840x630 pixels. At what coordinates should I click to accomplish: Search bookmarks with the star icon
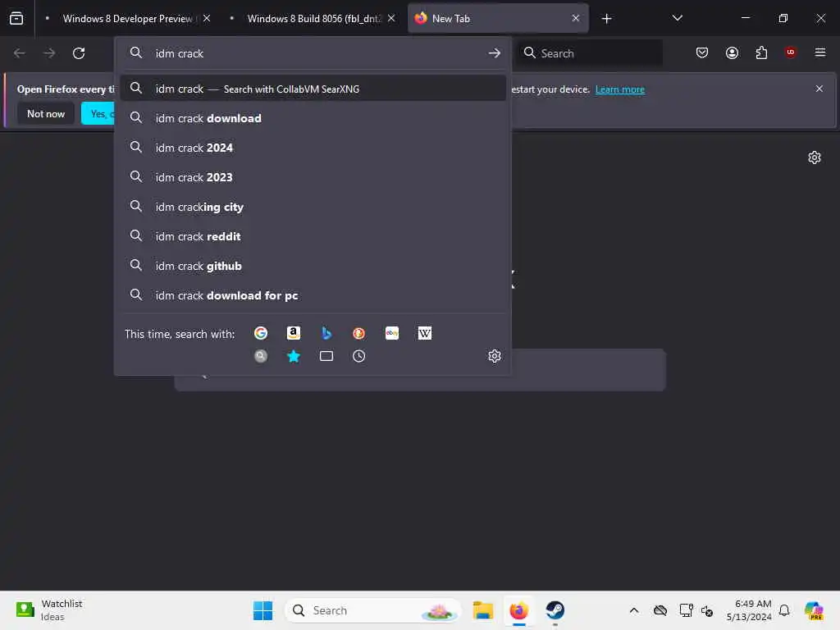[294, 356]
